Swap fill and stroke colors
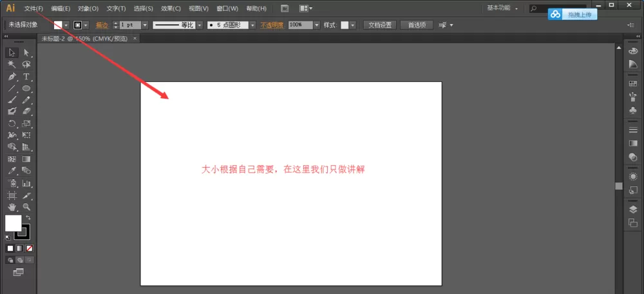This screenshot has width=644, height=294. (x=28, y=217)
